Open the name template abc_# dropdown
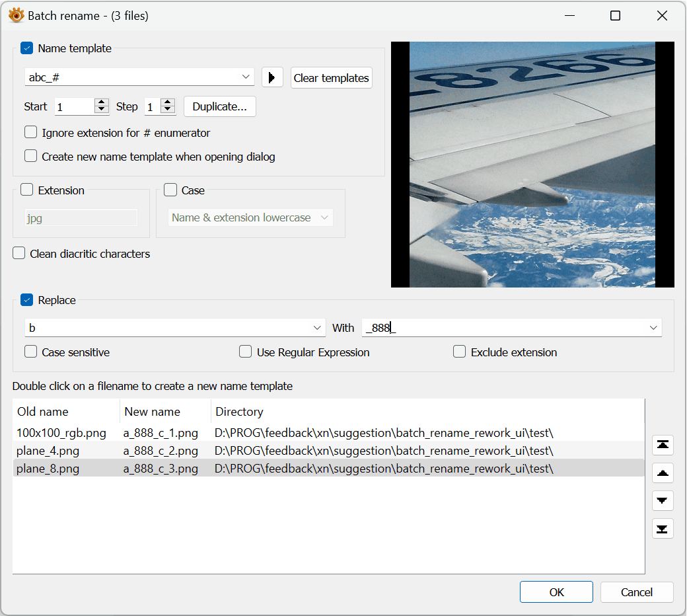 point(246,77)
